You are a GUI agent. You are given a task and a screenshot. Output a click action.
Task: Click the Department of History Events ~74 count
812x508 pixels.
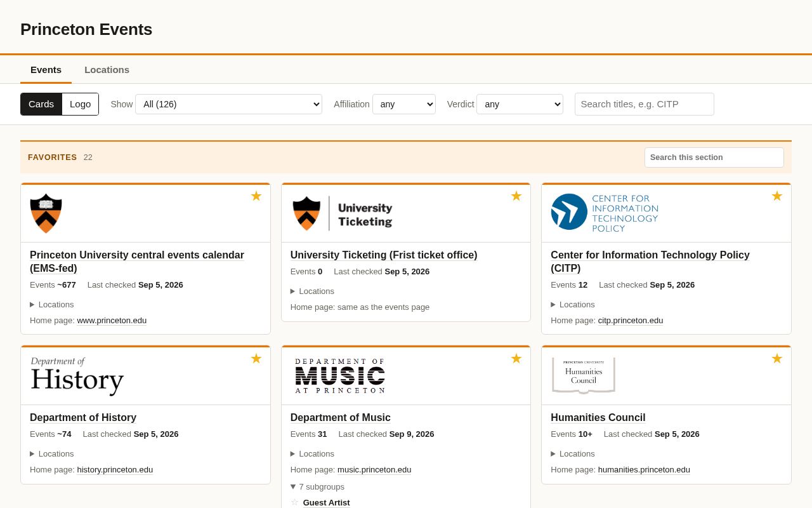51,434
